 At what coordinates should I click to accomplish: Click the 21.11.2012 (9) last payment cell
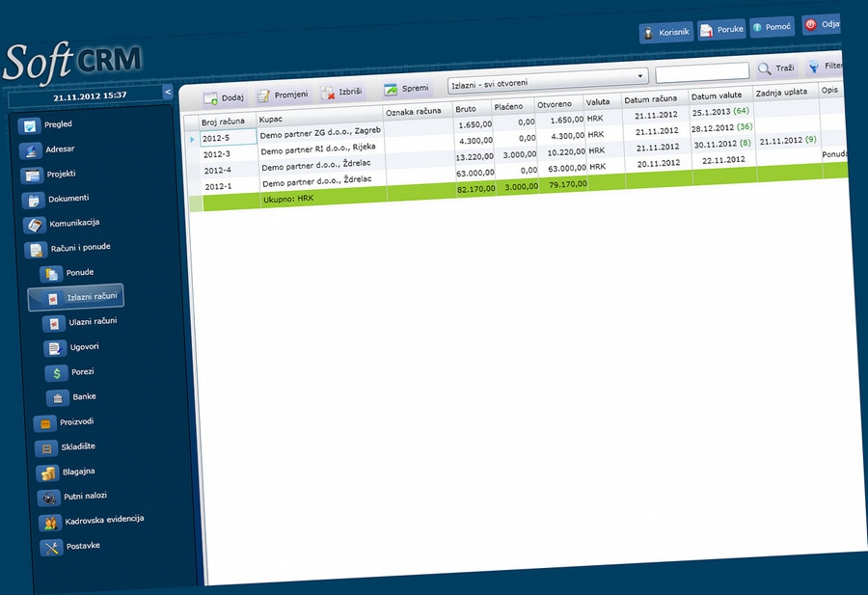pos(788,141)
